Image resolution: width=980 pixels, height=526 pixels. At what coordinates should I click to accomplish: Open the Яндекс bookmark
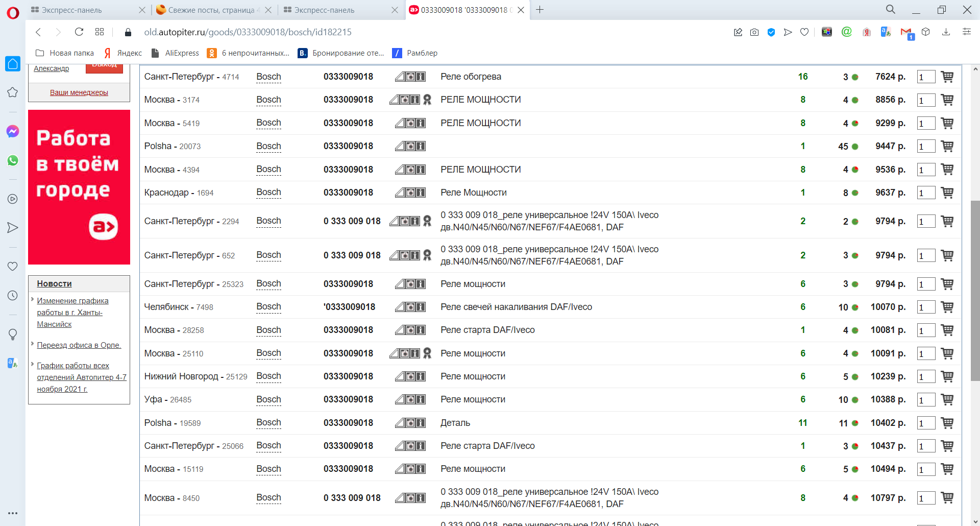tap(123, 53)
